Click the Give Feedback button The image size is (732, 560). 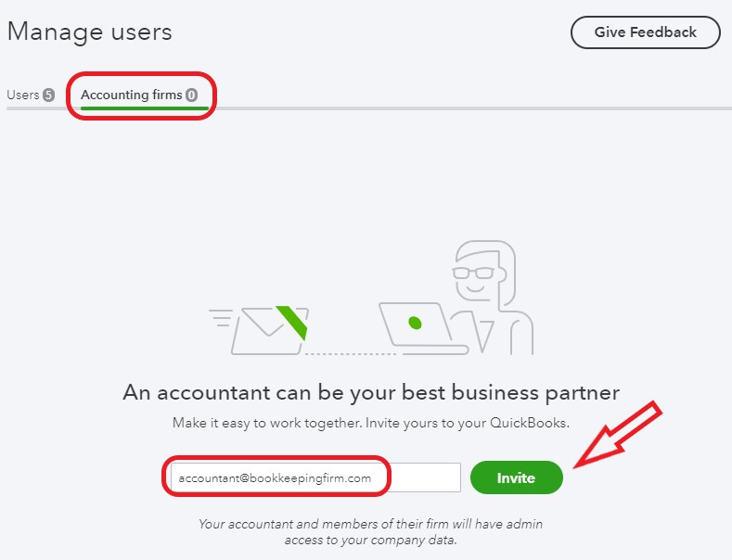coord(645,32)
